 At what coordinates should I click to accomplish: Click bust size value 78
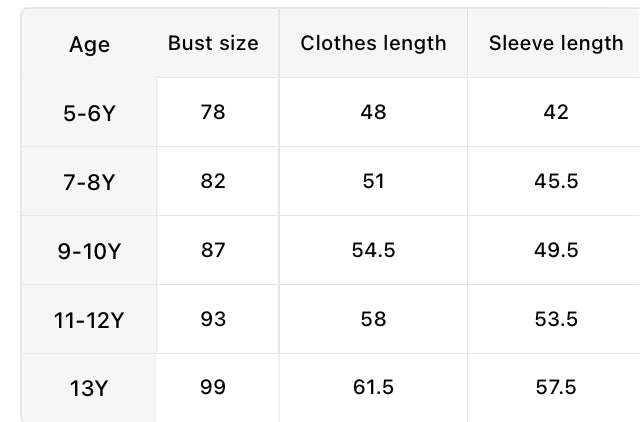(213, 112)
